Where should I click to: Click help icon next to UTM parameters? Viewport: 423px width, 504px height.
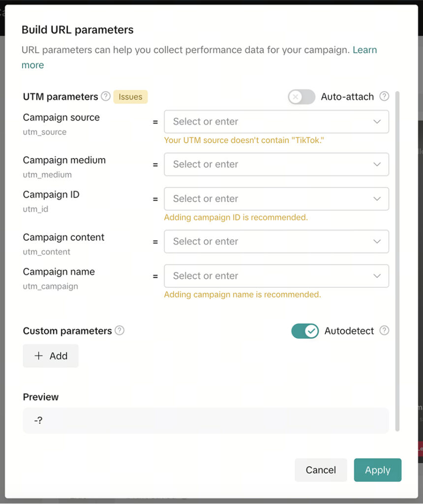(x=106, y=96)
